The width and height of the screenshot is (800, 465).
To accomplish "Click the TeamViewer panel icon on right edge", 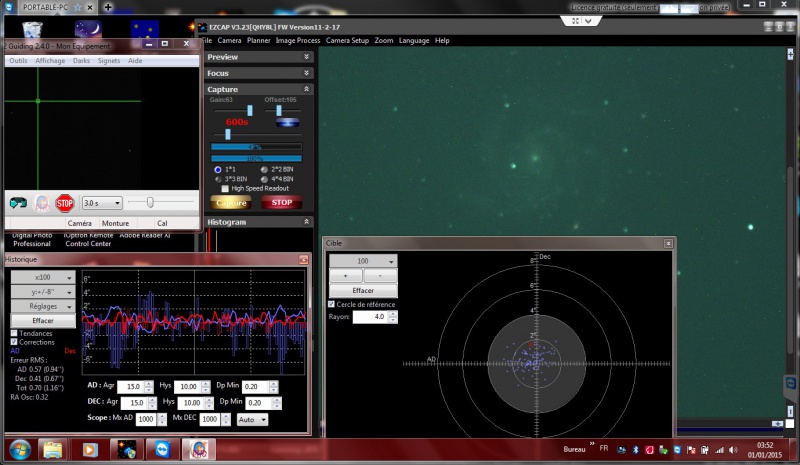I will tap(790, 383).
